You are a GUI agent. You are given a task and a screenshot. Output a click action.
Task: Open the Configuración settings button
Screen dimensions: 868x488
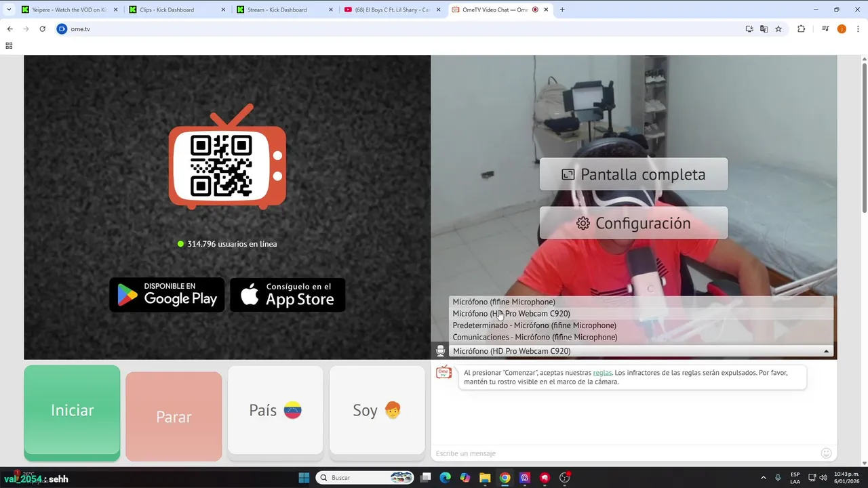click(x=633, y=223)
